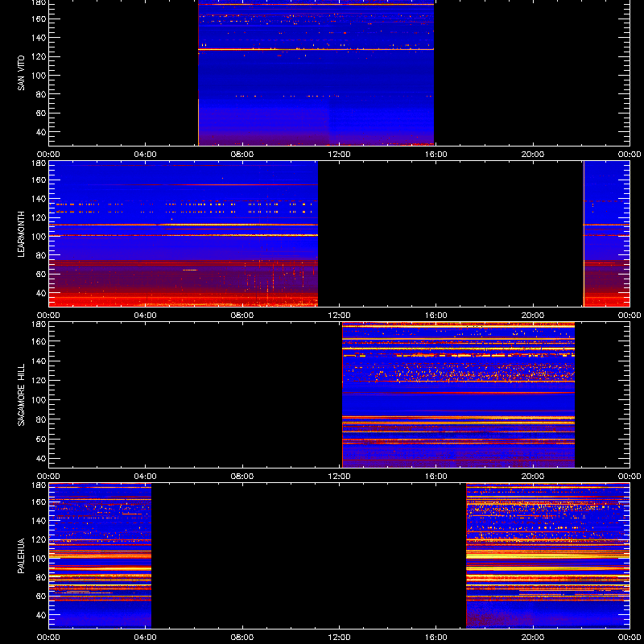
Task: Click the 04:00 time label below Palehua panel
Action: [x=146, y=638]
